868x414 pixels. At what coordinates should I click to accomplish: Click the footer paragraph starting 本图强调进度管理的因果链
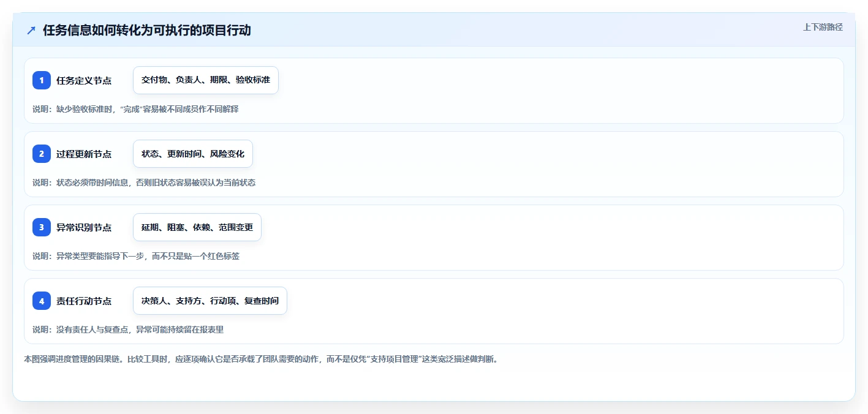point(261,359)
